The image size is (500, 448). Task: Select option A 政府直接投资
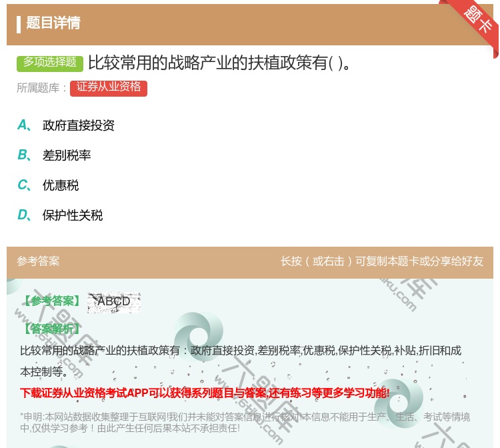click(x=79, y=125)
